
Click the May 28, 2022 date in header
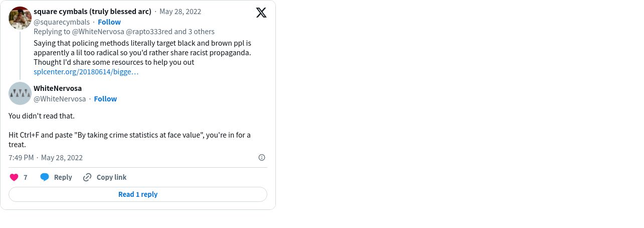click(180, 12)
